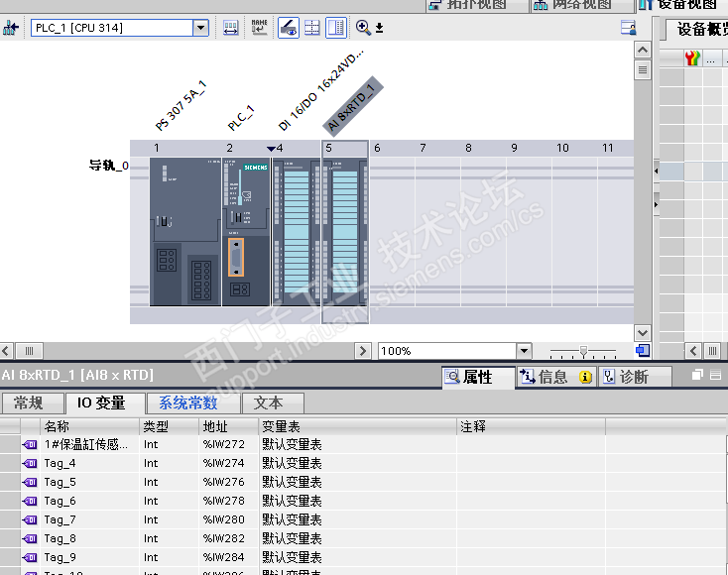Switch to the 拓扑视图 tab
This screenshot has height=575, width=728.
[476, 5]
